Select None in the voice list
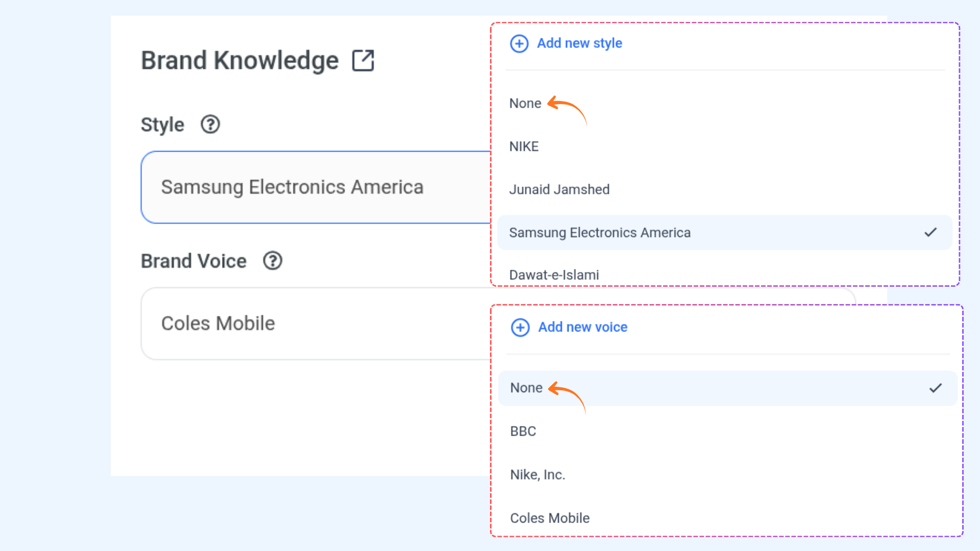This screenshot has height=551, width=980. [526, 388]
